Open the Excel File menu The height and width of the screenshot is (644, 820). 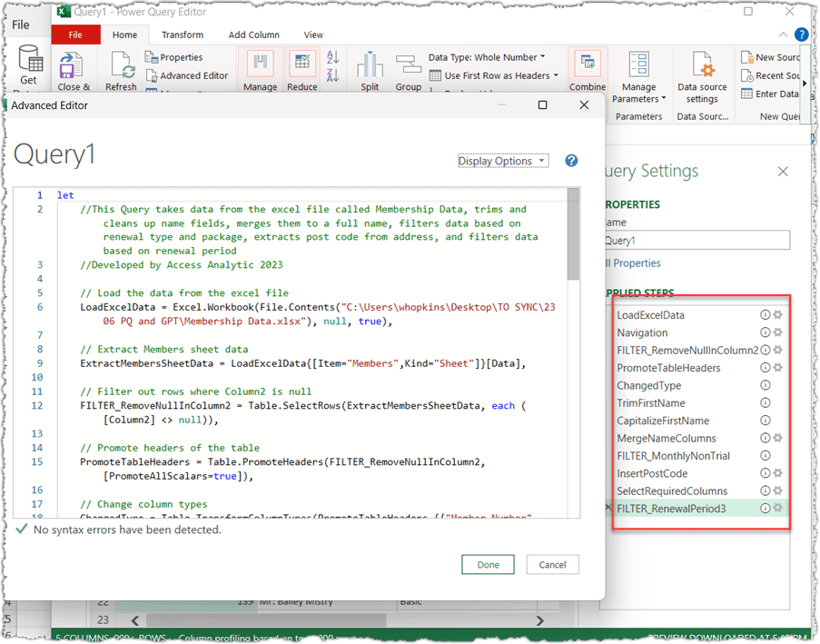[x=21, y=25]
